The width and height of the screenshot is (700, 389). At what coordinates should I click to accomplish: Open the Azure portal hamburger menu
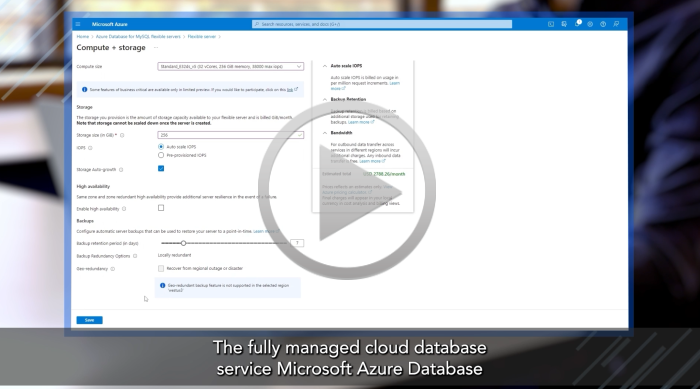pos(78,24)
